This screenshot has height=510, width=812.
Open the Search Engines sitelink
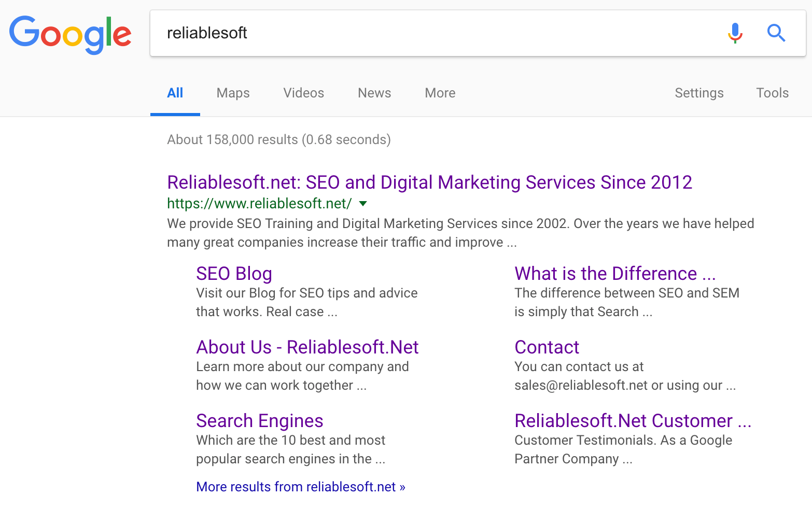tap(259, 421)
